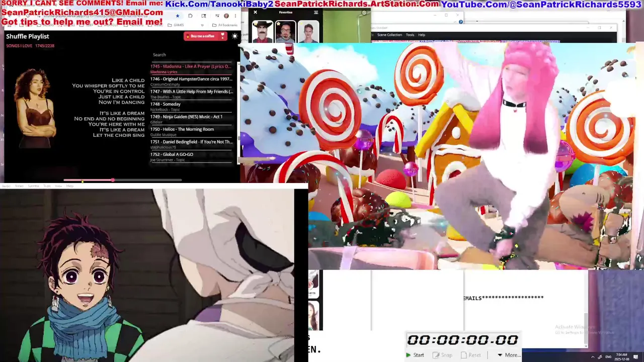The width and height of the screenshot is (644, 362).
Task: Open the Favorites panel list menu icon
Action: click(316, 12)
